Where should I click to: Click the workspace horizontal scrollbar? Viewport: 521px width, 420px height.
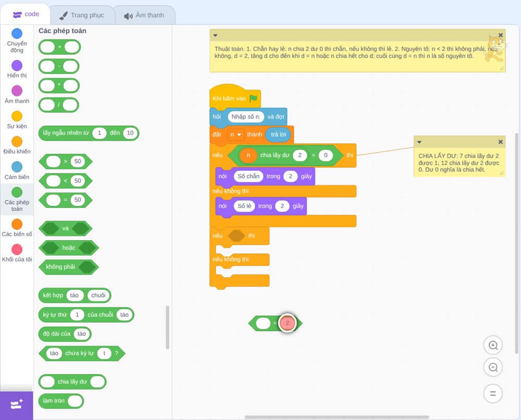(337, 417)
